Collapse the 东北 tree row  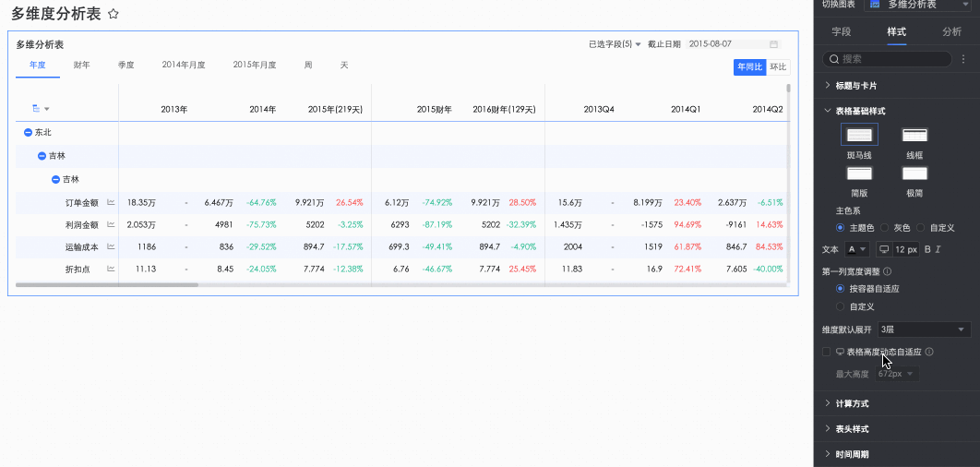29,133
